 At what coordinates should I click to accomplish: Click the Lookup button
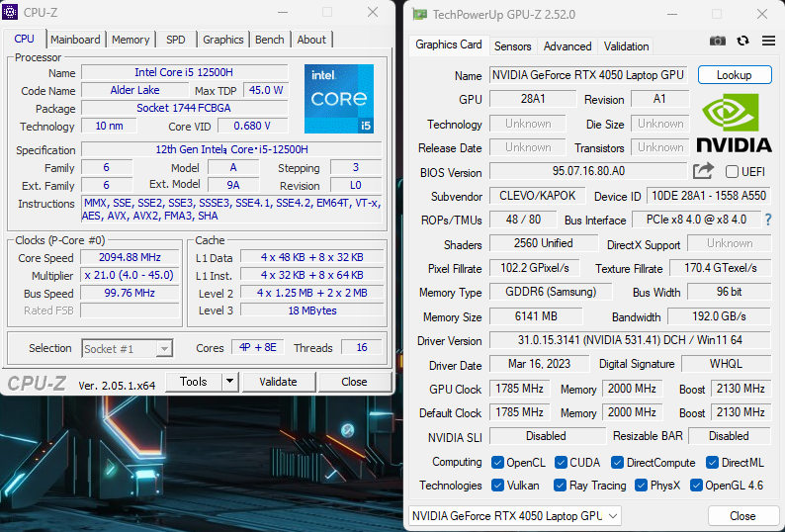pyautogui.click(x=735, y=74)
